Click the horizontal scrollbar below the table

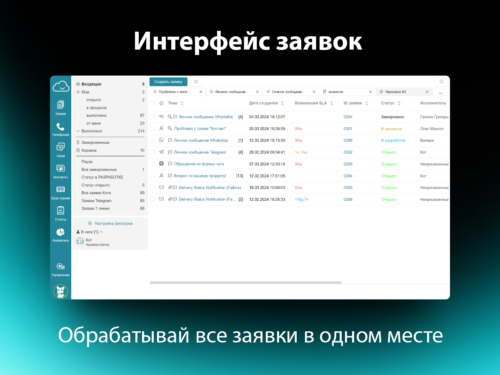coord(246,282)
